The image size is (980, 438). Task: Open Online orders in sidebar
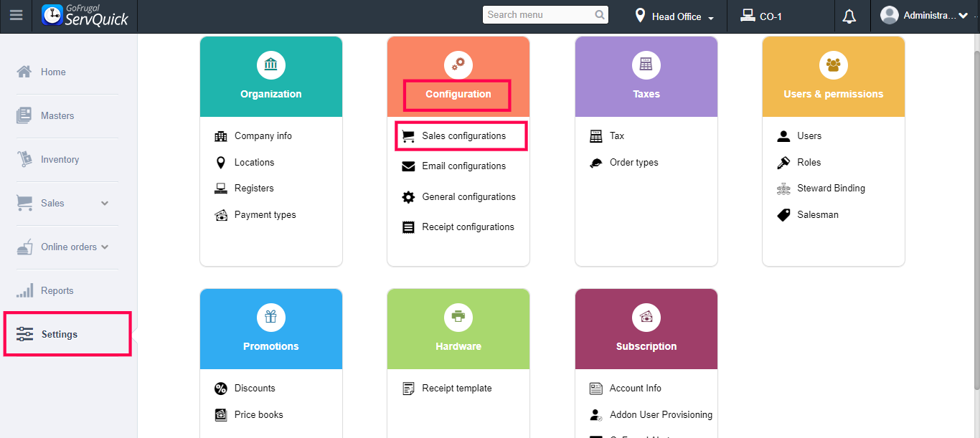[69, 247]
